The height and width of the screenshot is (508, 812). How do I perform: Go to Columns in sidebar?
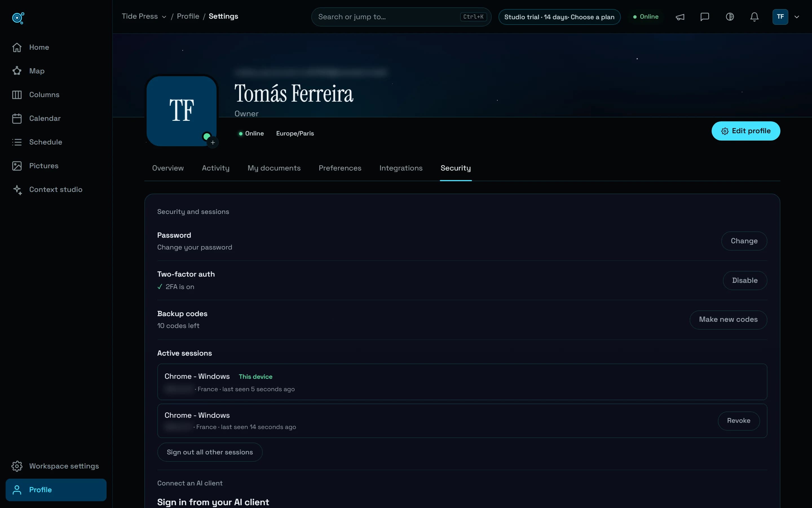pos(56,95)
